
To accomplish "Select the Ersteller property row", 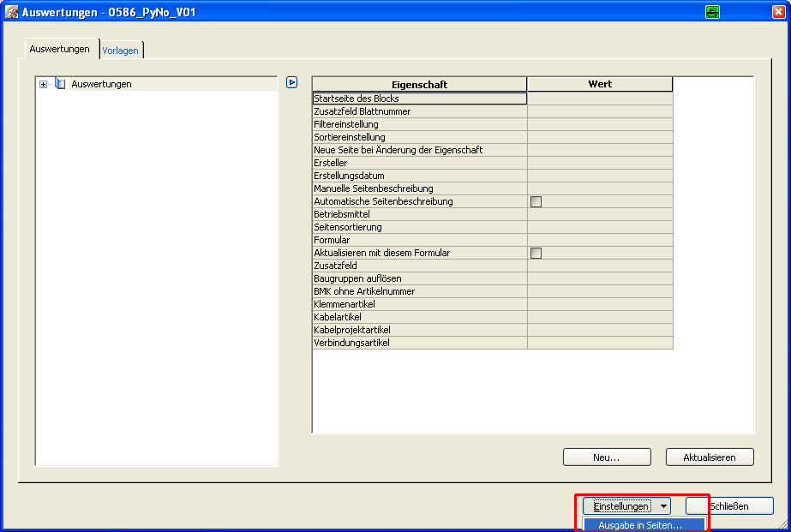I will coord(420,163).
